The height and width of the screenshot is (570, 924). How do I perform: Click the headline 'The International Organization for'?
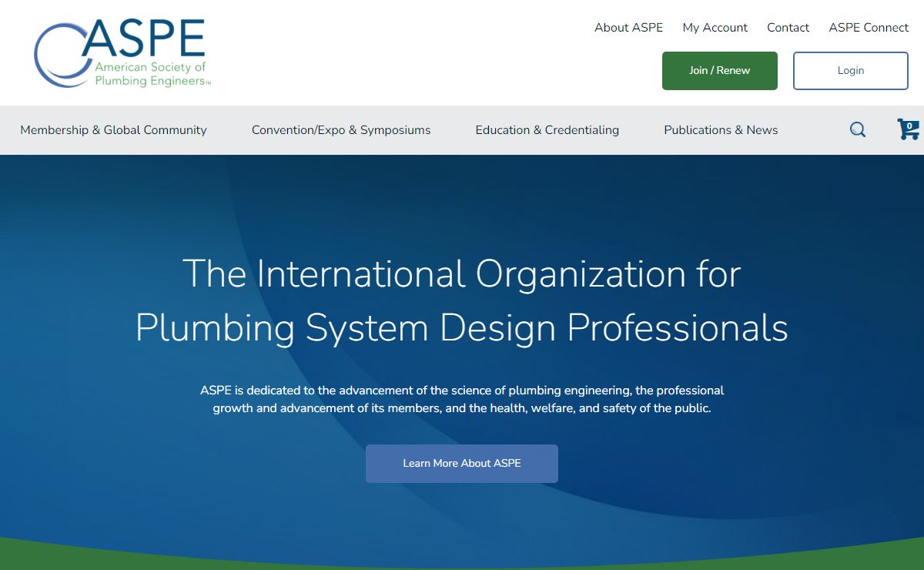pos(461,274)
